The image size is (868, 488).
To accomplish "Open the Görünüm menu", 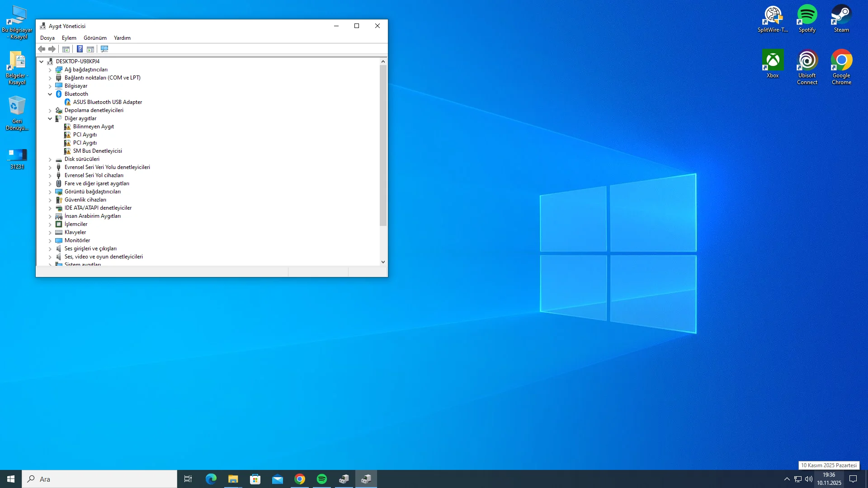I will 95,38.
